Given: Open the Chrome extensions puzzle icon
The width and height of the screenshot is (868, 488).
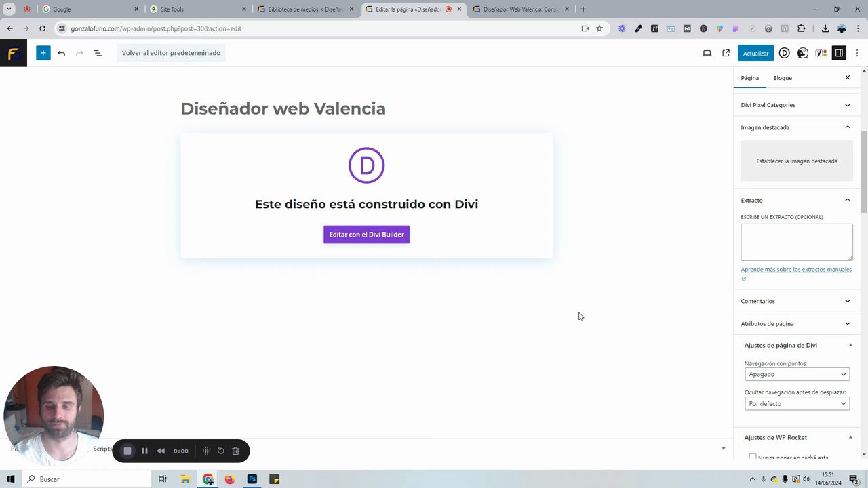Looking at the screenshot, I should (x=802, y=28).
